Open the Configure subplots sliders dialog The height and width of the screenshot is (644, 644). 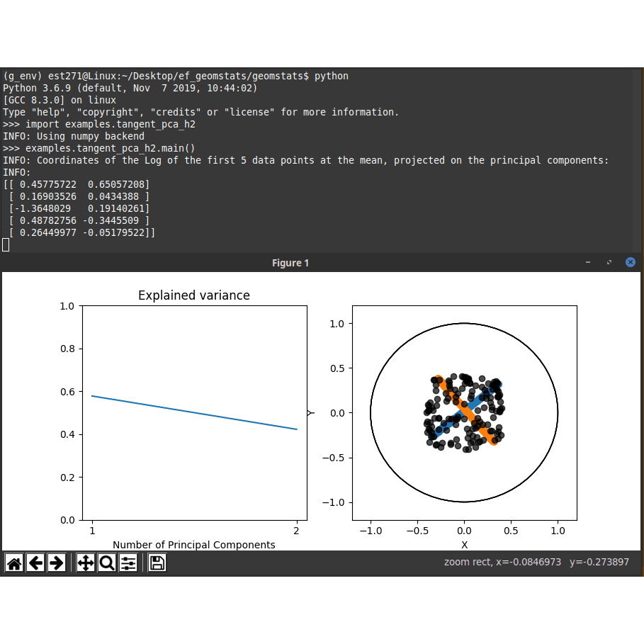(x=128, y=563)
